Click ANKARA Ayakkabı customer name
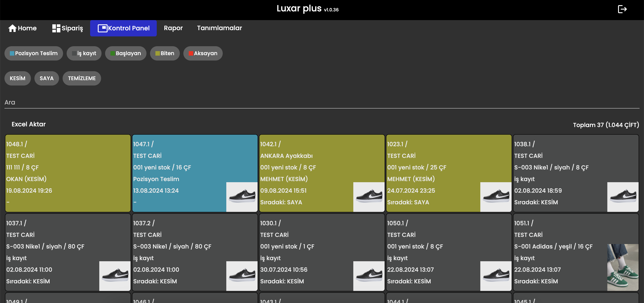Screen dimensions: 644x303 coord(286,156)
